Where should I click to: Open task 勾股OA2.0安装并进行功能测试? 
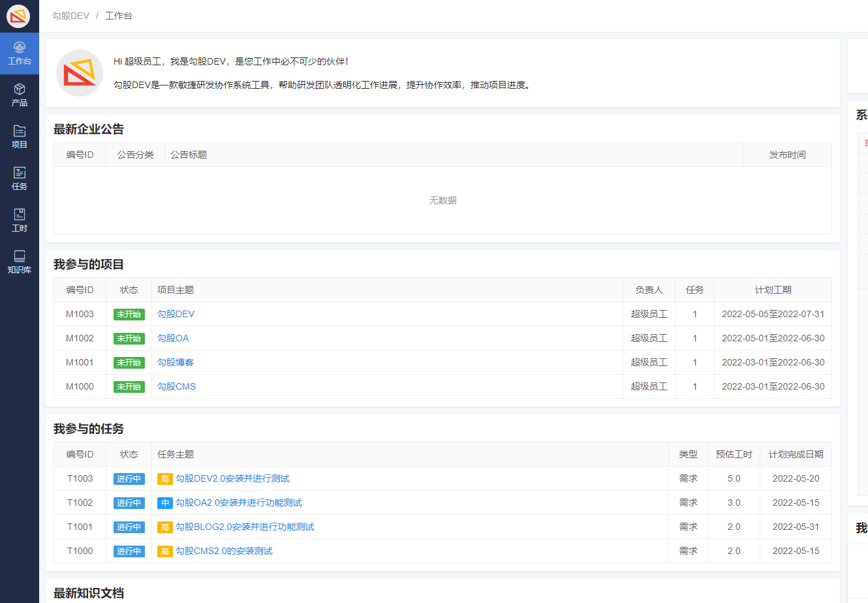(x=239, y=502)
